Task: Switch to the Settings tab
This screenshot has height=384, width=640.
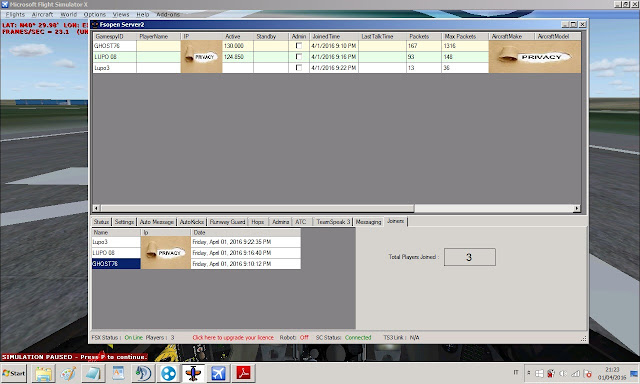Action: (x=124, y=222)
